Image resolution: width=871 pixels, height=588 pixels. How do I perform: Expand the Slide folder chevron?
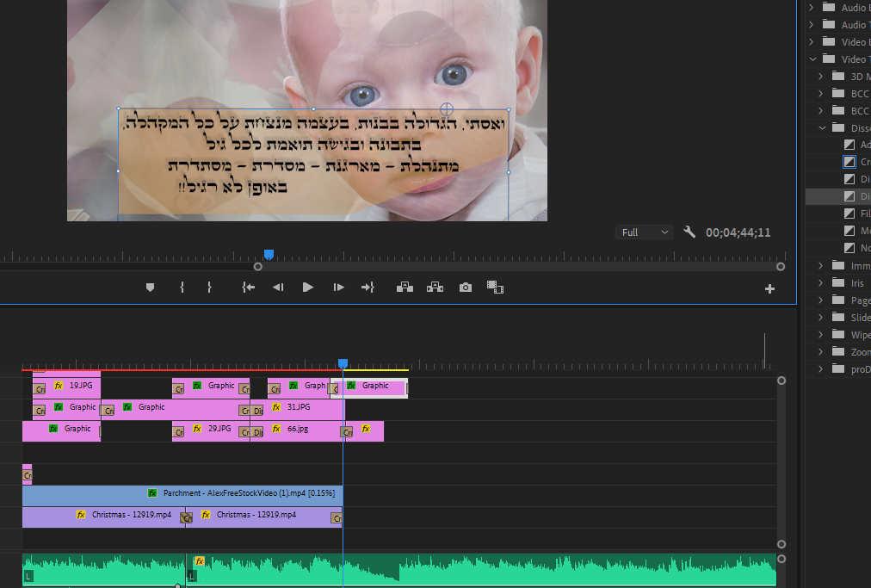coord(821,318)
